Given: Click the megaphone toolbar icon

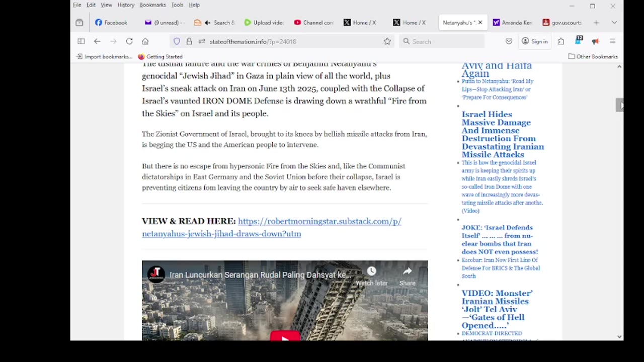Looking at the screenshot, I should 595,41.
